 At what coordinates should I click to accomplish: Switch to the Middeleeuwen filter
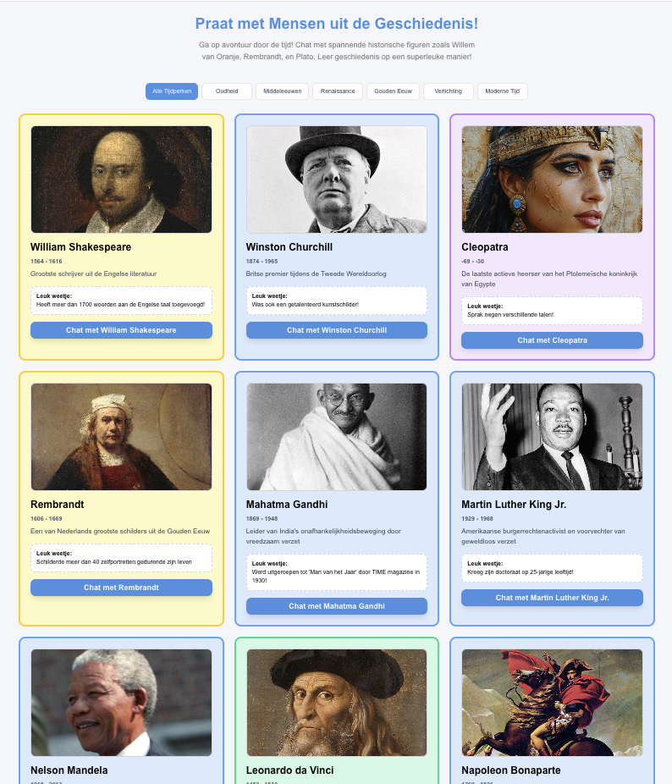click(x=282, y=91)
